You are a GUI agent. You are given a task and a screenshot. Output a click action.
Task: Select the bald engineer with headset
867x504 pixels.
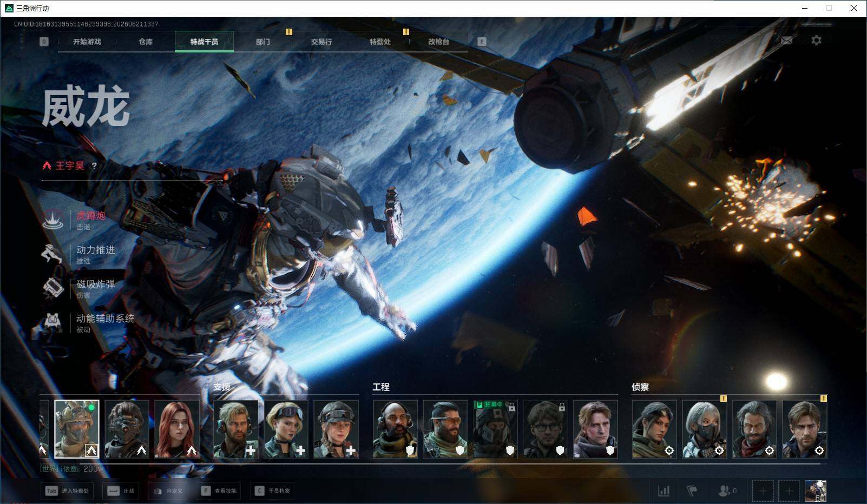[x=395, y=429]
